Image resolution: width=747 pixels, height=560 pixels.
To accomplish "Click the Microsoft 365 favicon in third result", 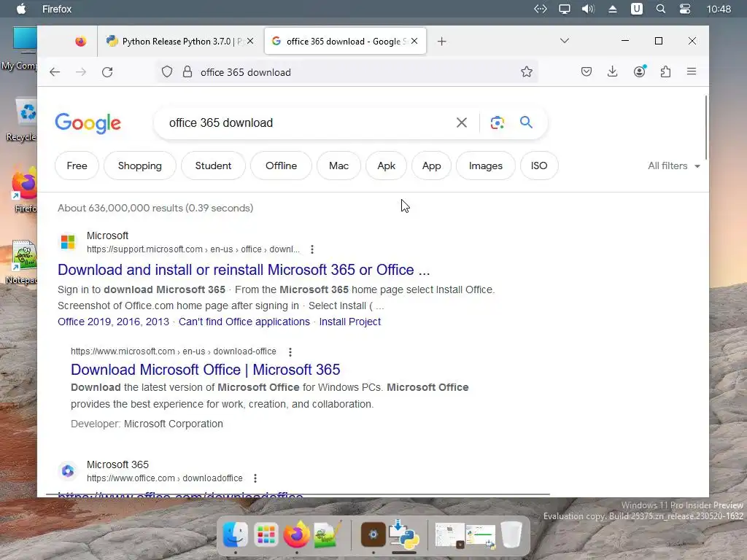I will click(68, 471).
